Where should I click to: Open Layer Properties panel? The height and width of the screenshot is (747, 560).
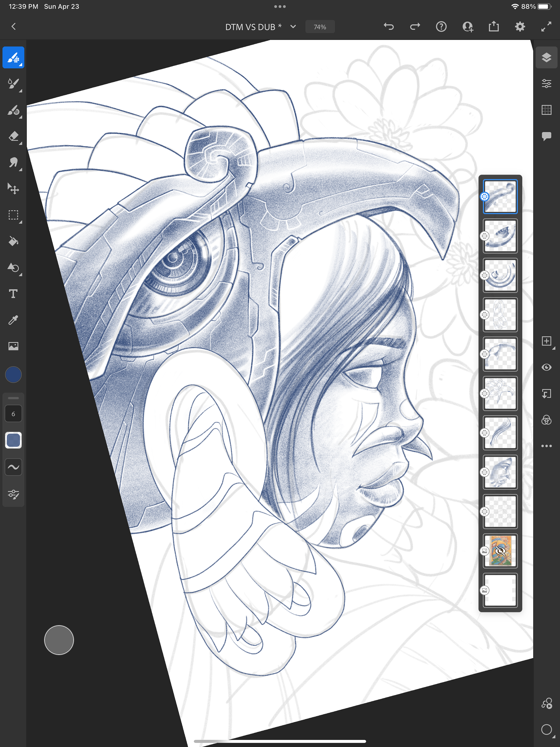click(546, 83)
